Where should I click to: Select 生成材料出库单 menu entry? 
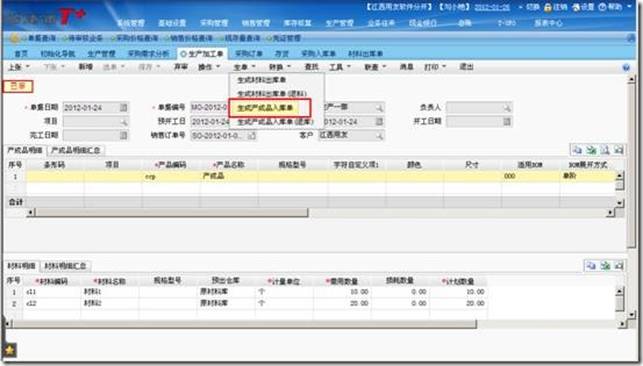262,80
